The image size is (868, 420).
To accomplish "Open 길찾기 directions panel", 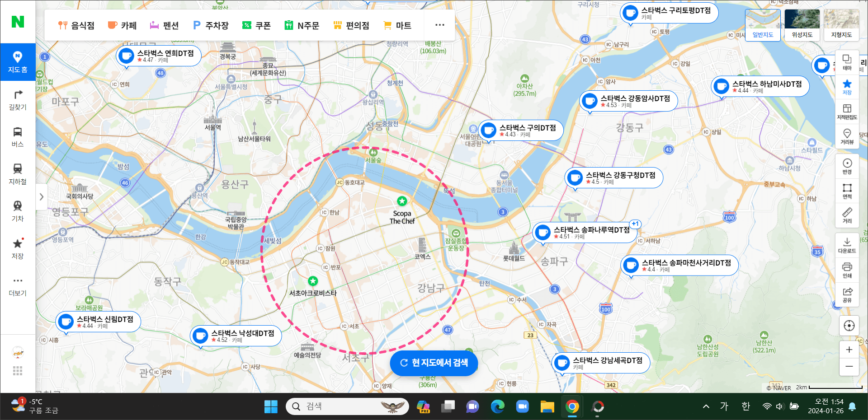I will tap(18, 100).
